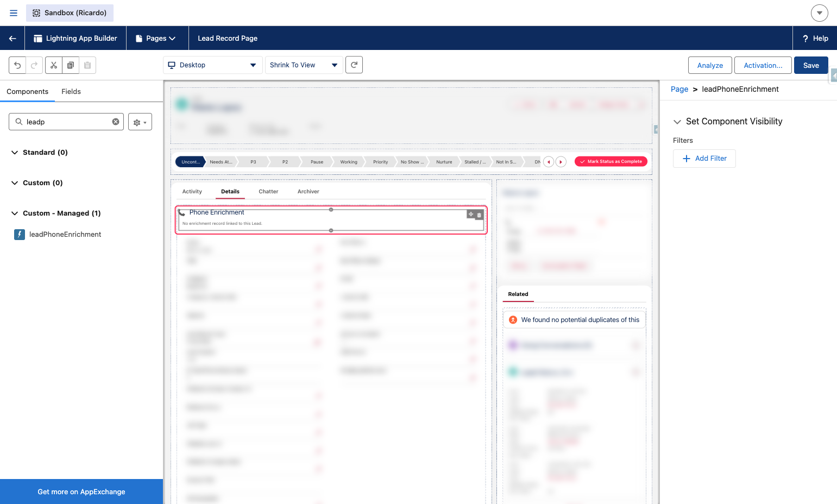
Task: Open the Activation settings
Action: coord(763,65)
